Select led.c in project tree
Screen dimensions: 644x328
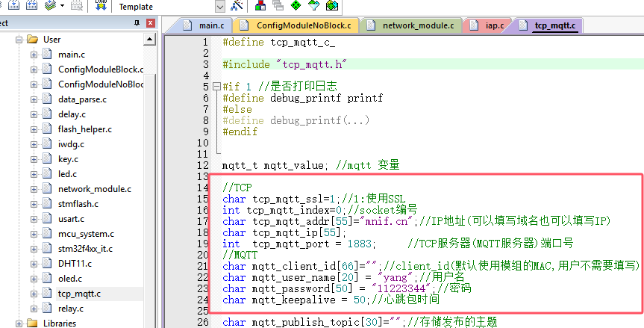click(67, 174)
